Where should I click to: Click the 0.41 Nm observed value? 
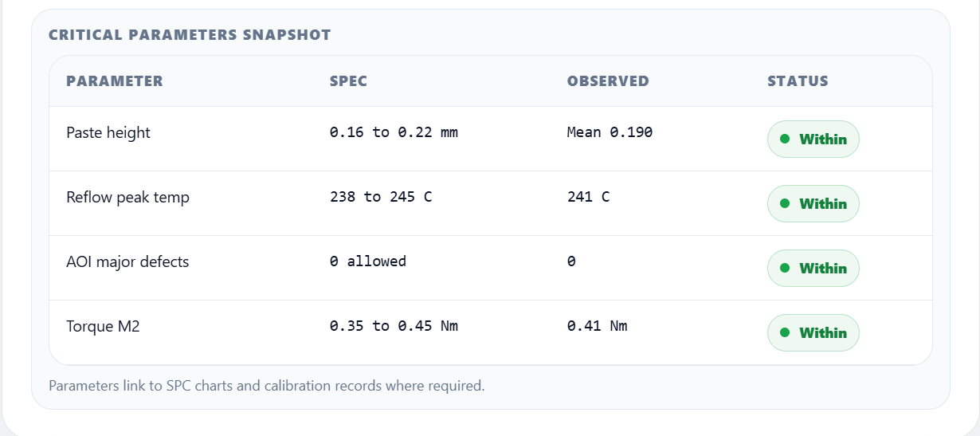coord(597,327)
